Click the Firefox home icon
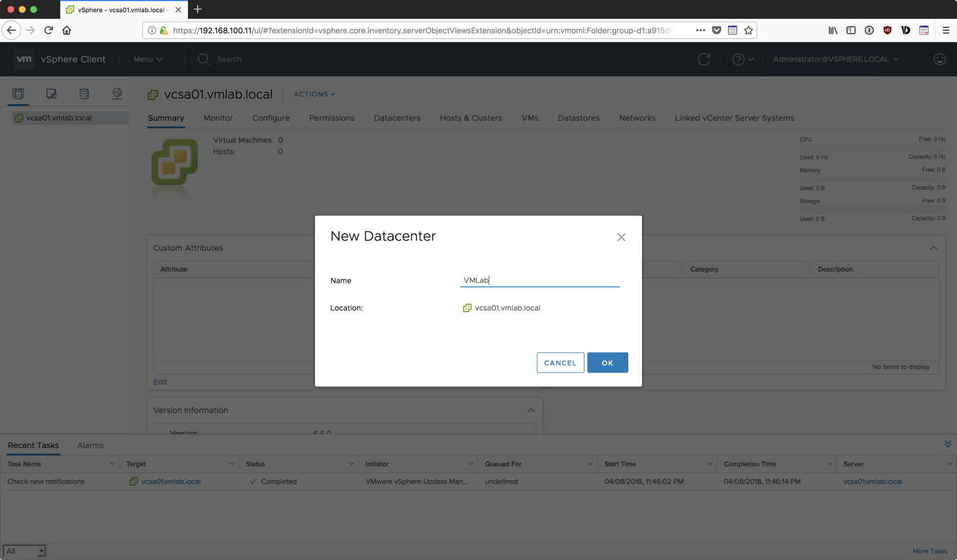Screen dimensions: 957x560 [67, 30]
